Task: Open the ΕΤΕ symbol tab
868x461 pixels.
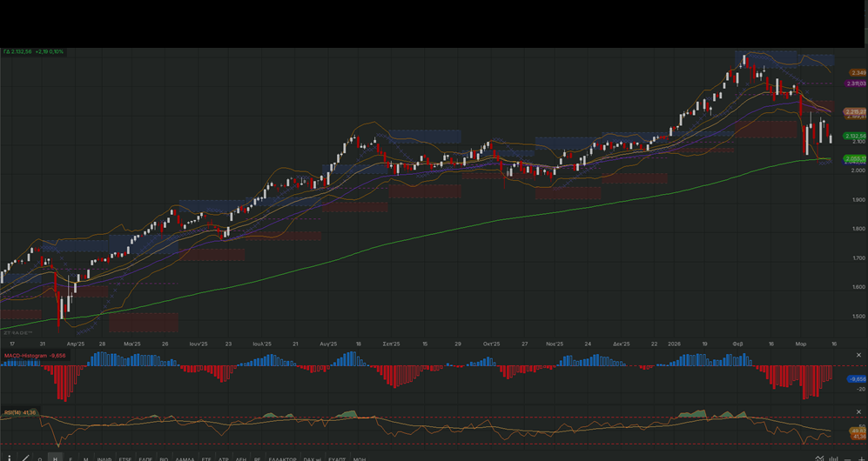Action: tap(206, 458)
